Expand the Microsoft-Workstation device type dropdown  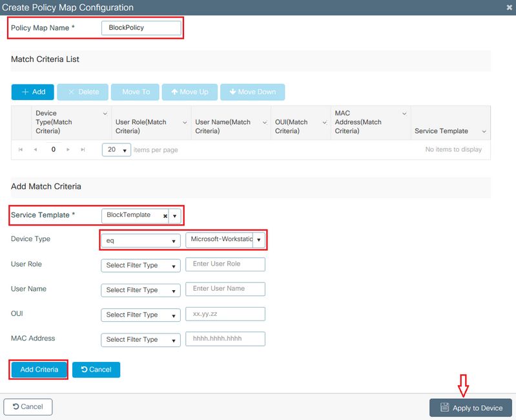[x=259, y=240]
